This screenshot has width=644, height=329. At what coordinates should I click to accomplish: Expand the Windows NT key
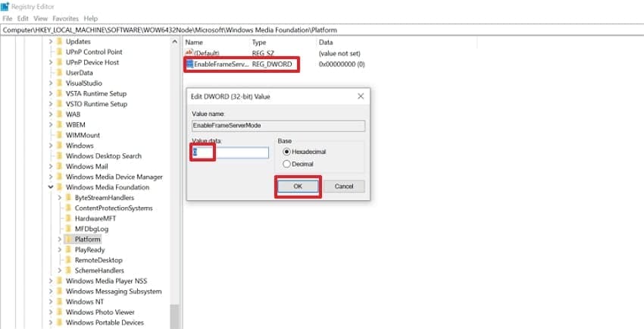(x=51, y=302)
